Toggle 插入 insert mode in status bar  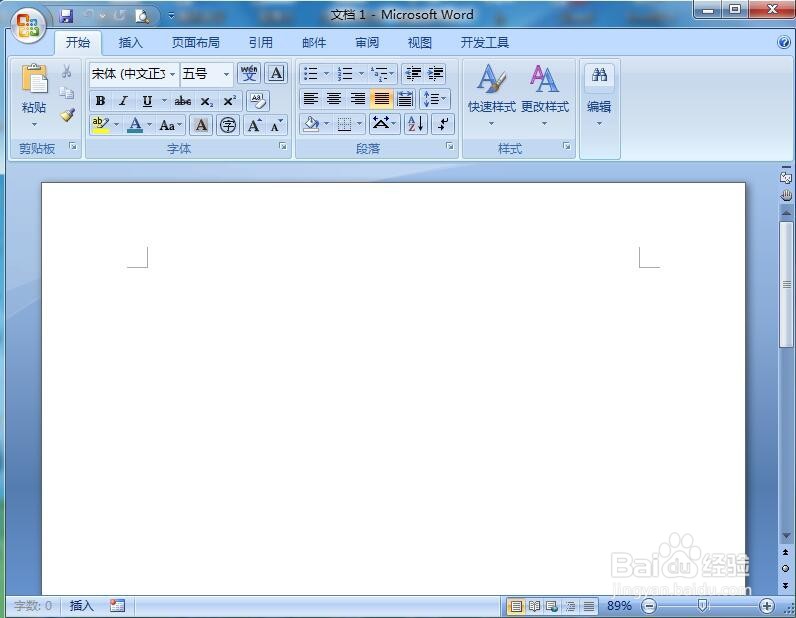click(x=81, y=605)
